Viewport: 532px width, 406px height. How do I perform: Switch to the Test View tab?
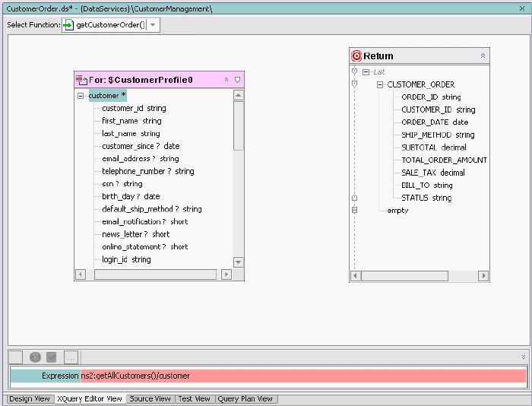point(195,399)
